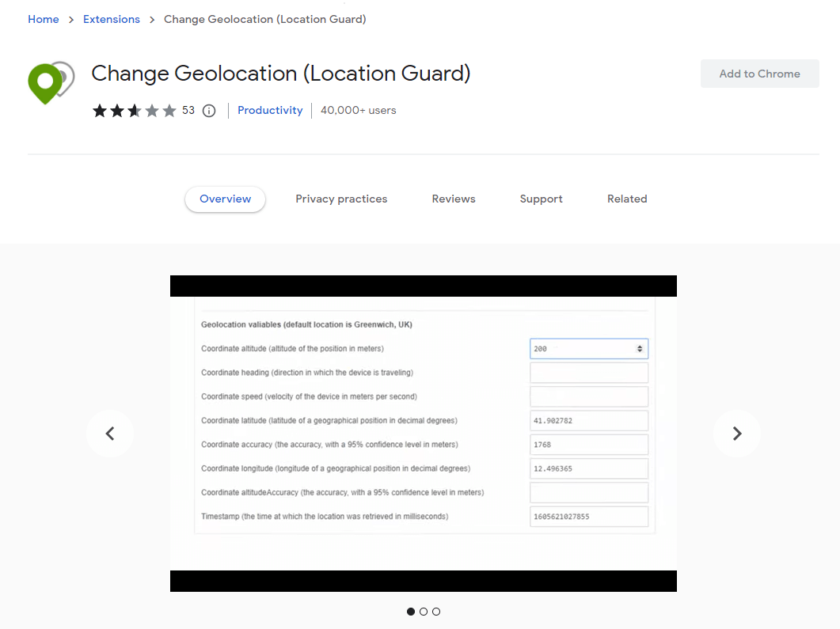Click the "Coordinate accuracy" label text
840x629 pixels.
pos(329,445)
